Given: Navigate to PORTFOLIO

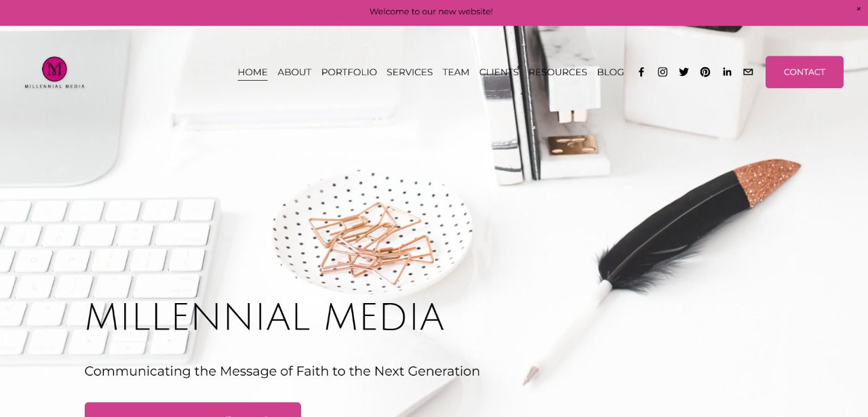Looking at the screenshot, I should (349, 72).
